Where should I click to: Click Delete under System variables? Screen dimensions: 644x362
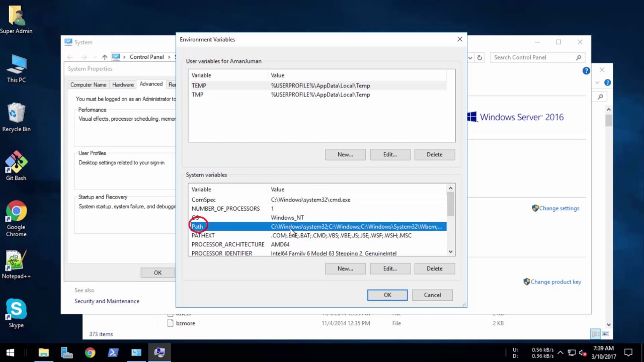click(435, 268)
